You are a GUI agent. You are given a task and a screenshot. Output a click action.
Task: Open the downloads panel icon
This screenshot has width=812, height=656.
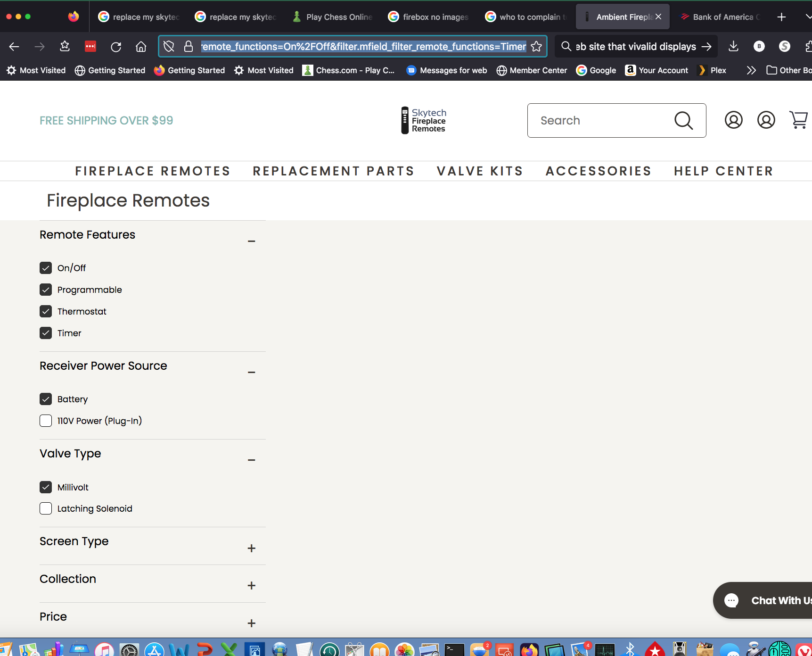pyautogui.click(x=733, y=46)
